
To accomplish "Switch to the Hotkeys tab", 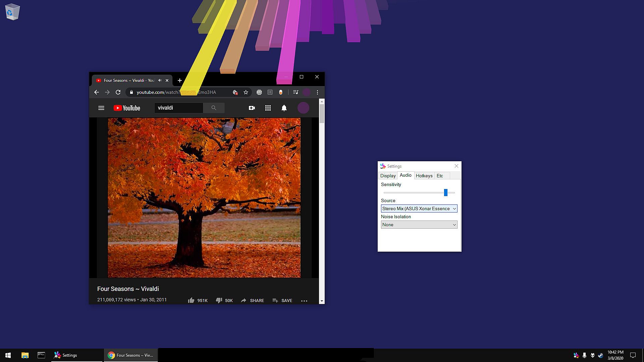I will [x=424, y=176].
